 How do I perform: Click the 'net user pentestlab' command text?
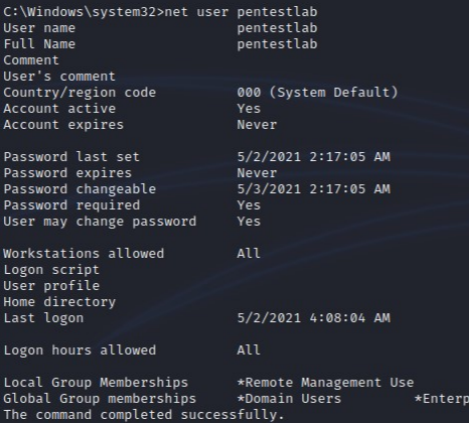tap(241, 12)
